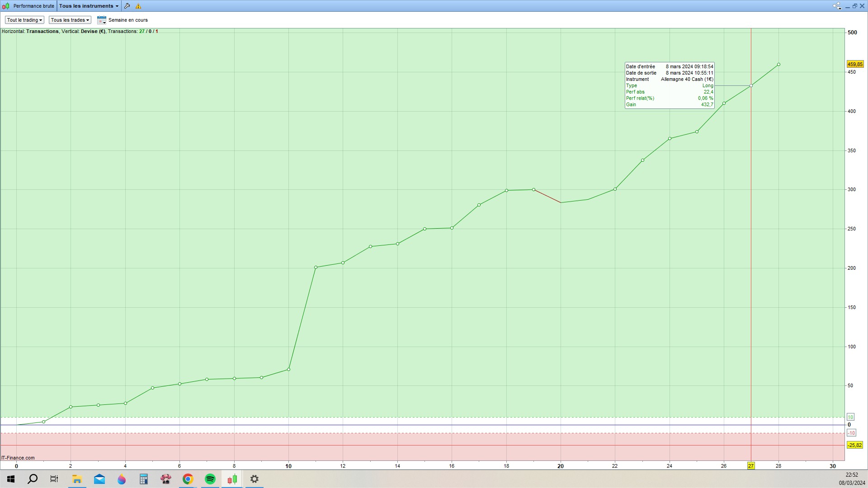
Task: Click the share icon at top right
Action: pos(836,6)
